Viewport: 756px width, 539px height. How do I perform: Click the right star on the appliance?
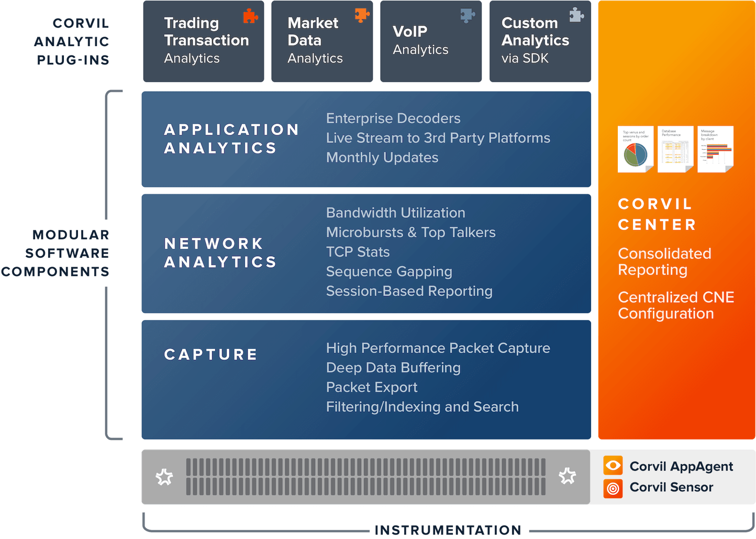[x=567, y=476]
